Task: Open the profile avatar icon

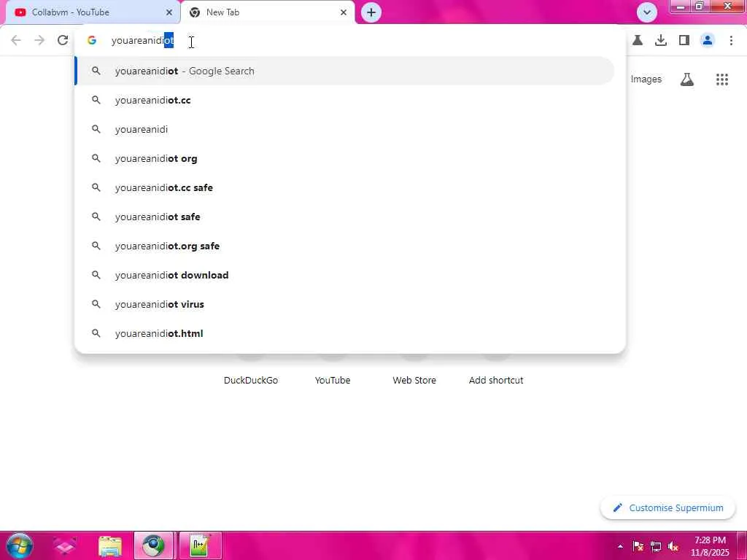Action: click(708, 41)
